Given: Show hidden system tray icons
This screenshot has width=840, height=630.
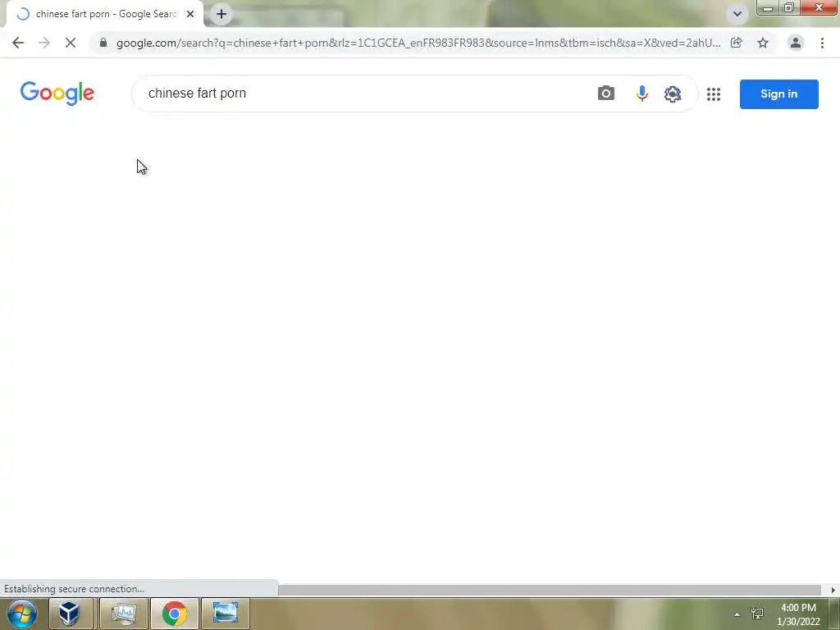Looking at the screenshot, I should (737, 614).
